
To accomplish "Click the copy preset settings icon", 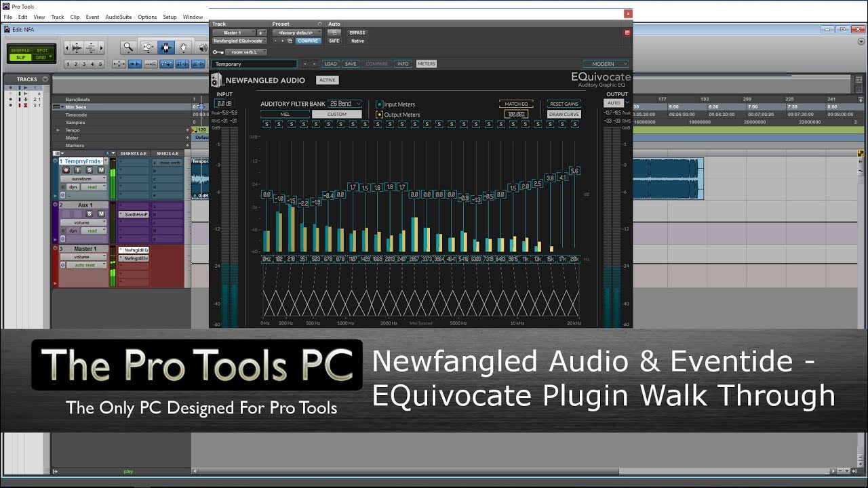I will click(x=290, y=41).
